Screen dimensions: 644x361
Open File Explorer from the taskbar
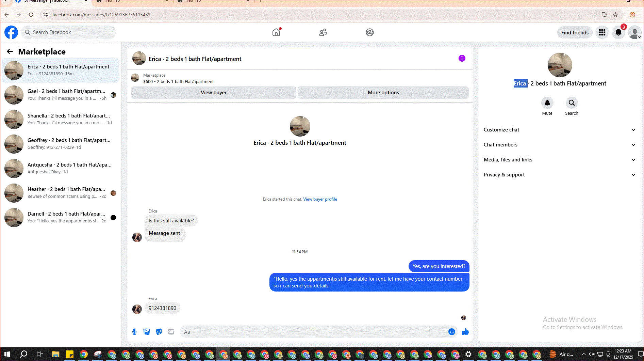click(55, 354)
